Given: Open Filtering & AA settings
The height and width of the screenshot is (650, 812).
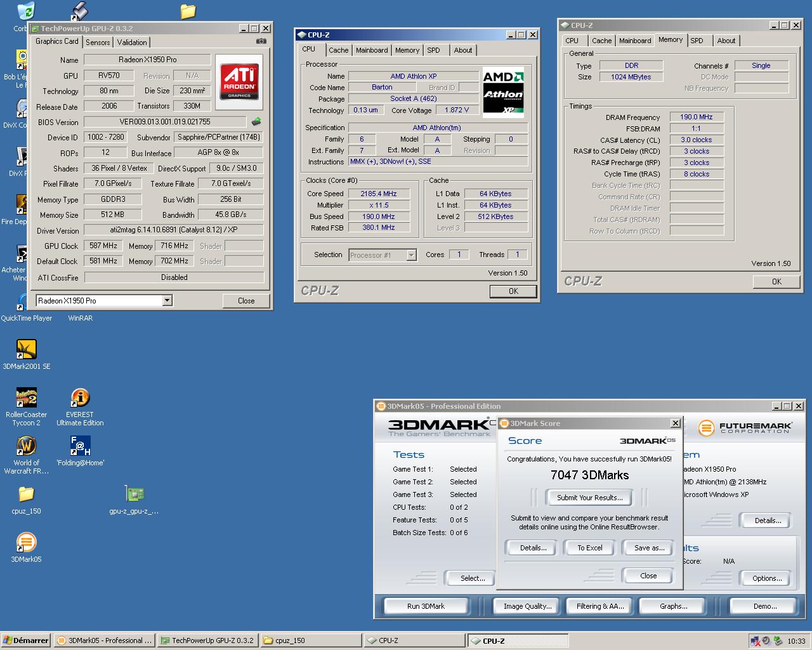Looking at the screenshot, I should pos(600,606).
